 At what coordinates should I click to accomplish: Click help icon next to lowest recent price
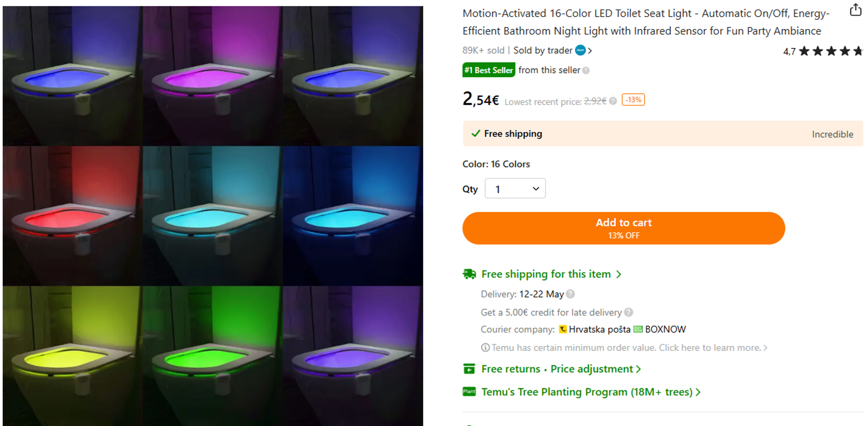[613, 101]
